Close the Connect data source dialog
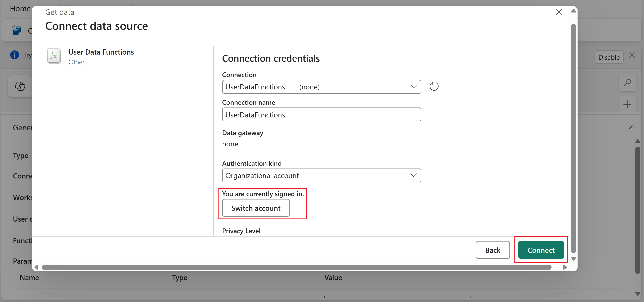The image size is (644, 302). pyautogui.click(x=559, y=12)
